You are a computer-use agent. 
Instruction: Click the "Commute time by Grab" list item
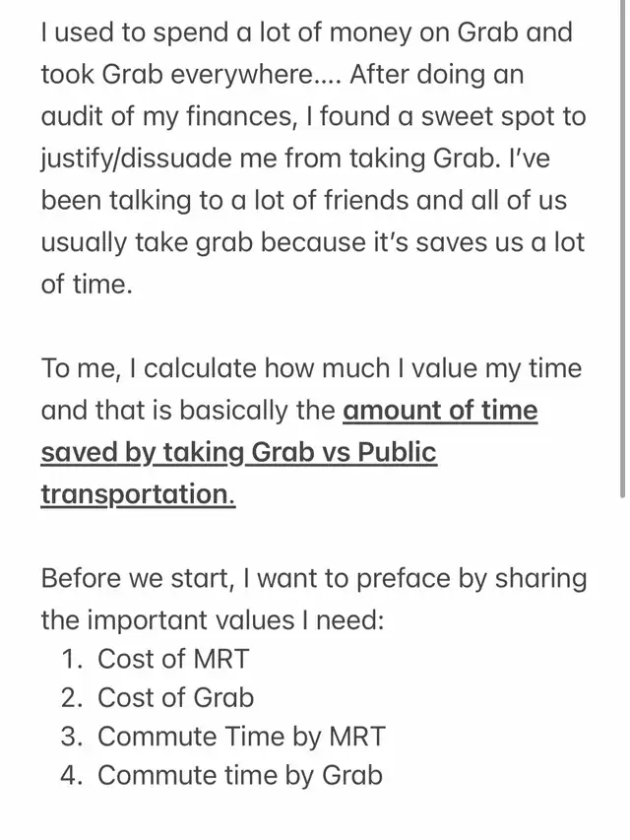(239, 775)
